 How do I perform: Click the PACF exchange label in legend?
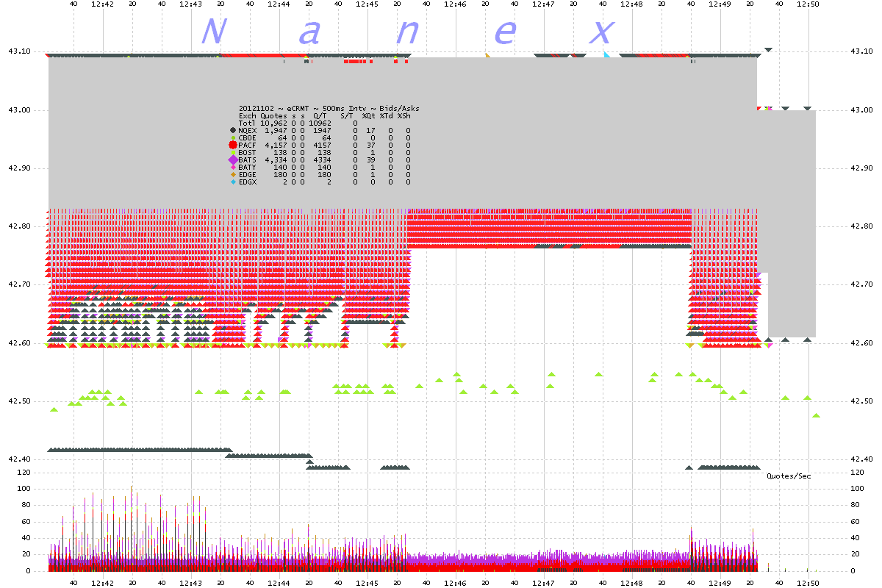(x=247, y=145)
